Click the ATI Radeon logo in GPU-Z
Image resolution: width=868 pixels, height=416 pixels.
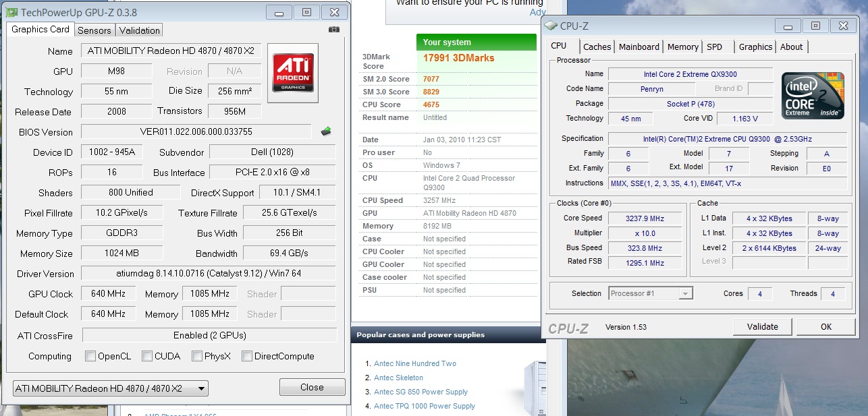tap(292, 73)
